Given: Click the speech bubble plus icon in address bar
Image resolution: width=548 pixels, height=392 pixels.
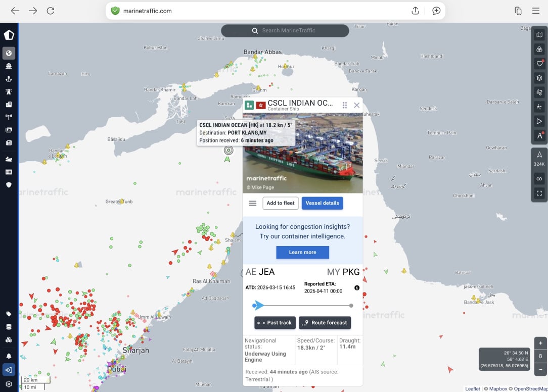Looking at the screenshot, I should [436, 11].
